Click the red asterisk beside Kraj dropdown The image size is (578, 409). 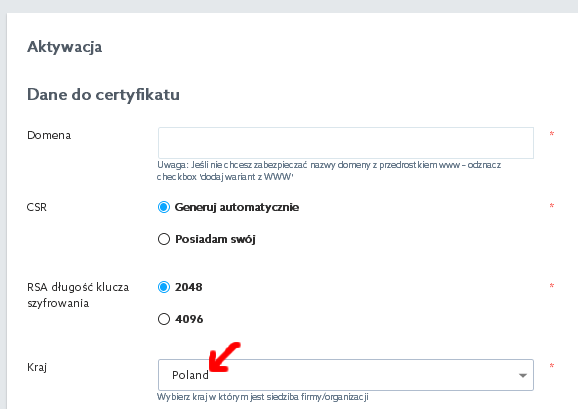(x=551, y=366)
